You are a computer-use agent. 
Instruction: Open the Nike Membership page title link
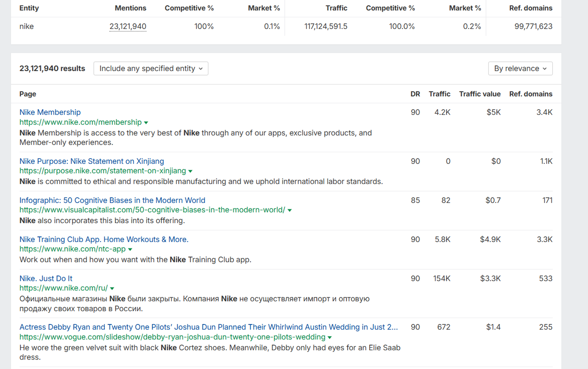50,112
